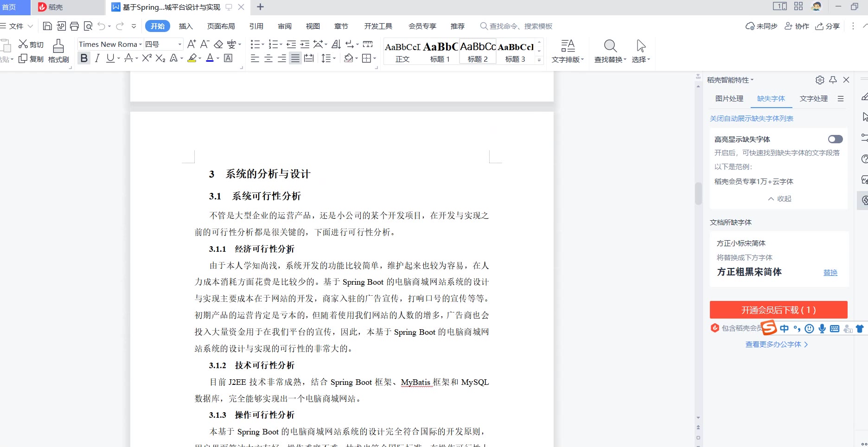This screenshot has height=447, width=868.
Task: Click the print icon in quick access toolbar
Action: pos(74,26)
